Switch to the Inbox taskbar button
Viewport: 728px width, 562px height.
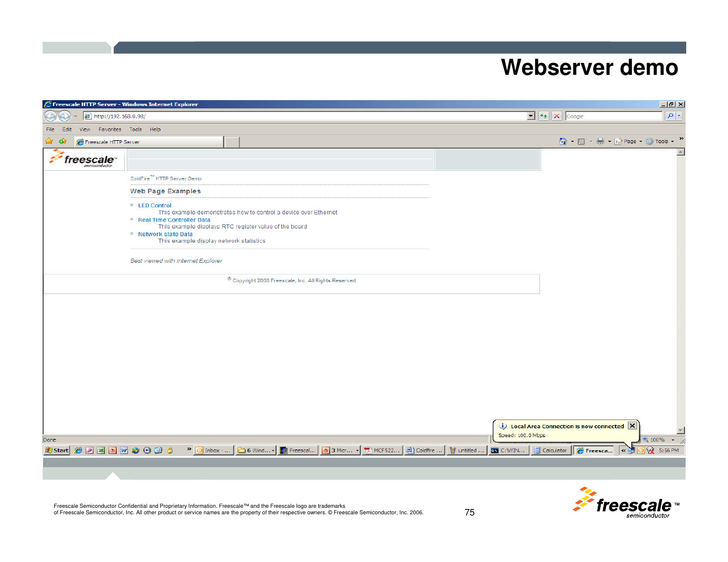[x=213, y=450]
